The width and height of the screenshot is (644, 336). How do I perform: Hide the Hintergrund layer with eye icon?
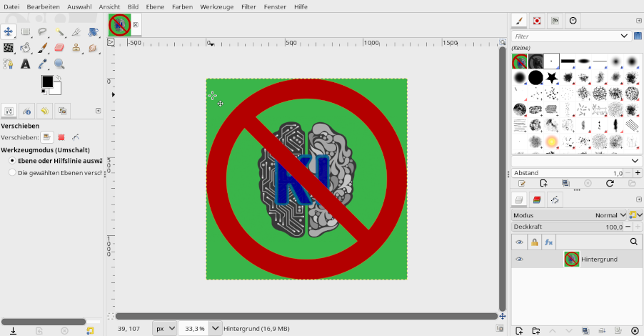(519, 259)
